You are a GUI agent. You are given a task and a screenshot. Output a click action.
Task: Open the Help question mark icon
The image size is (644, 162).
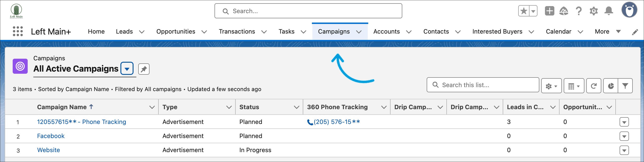click(579, 11)
